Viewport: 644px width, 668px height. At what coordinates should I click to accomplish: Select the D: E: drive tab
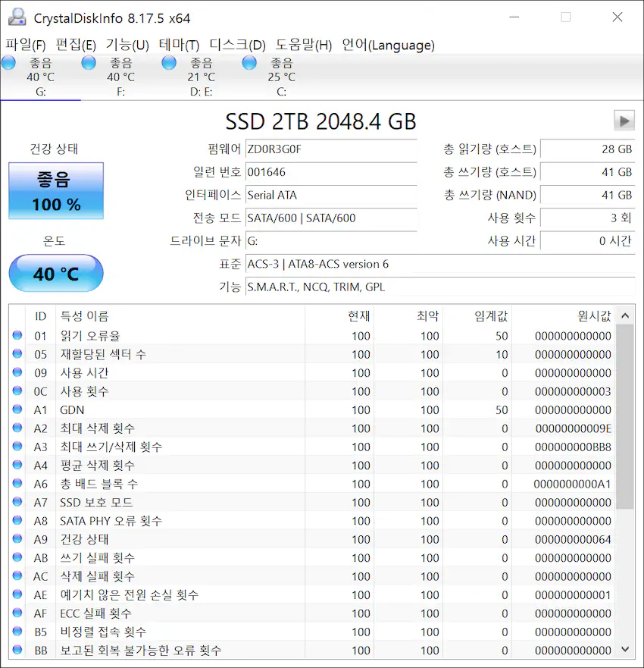click(202, 77)
